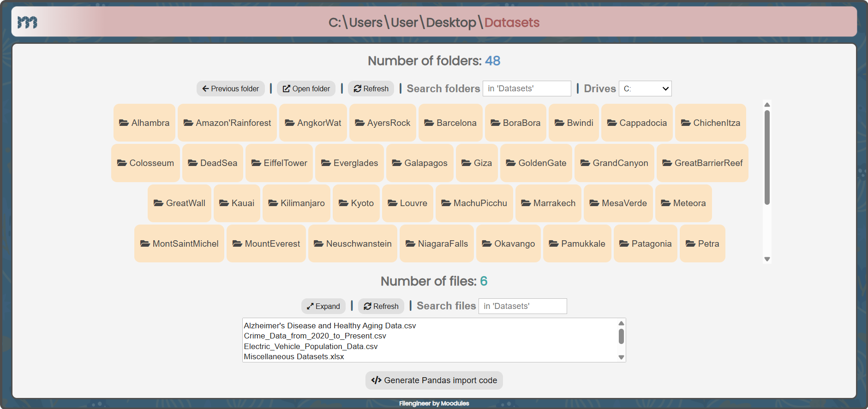Open the DeadSea folder
This screenshot has height=409, width=868.
click(213, 163)
